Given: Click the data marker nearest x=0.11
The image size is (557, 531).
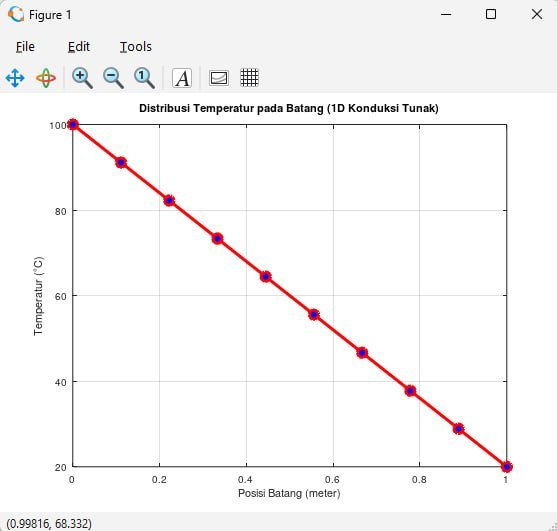Looking at the screenshot, I should point(121,163).
